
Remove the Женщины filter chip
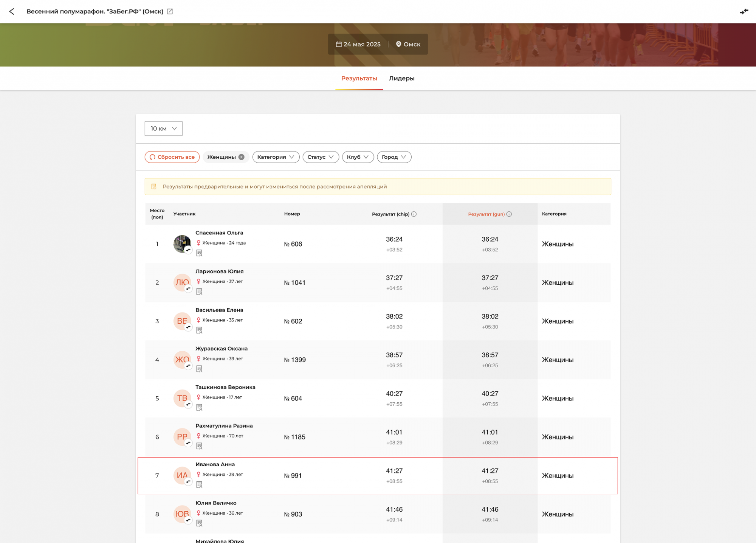tap(242, 157)
